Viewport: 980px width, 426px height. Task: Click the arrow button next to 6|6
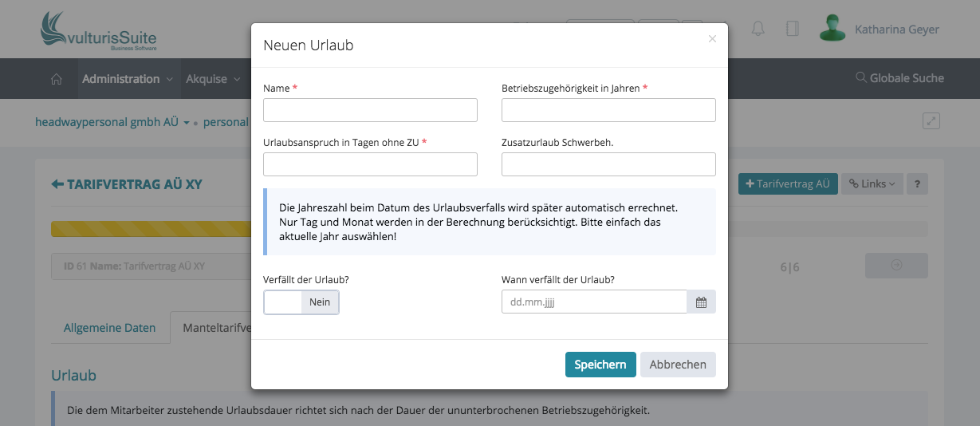click(x=896, y=266)
